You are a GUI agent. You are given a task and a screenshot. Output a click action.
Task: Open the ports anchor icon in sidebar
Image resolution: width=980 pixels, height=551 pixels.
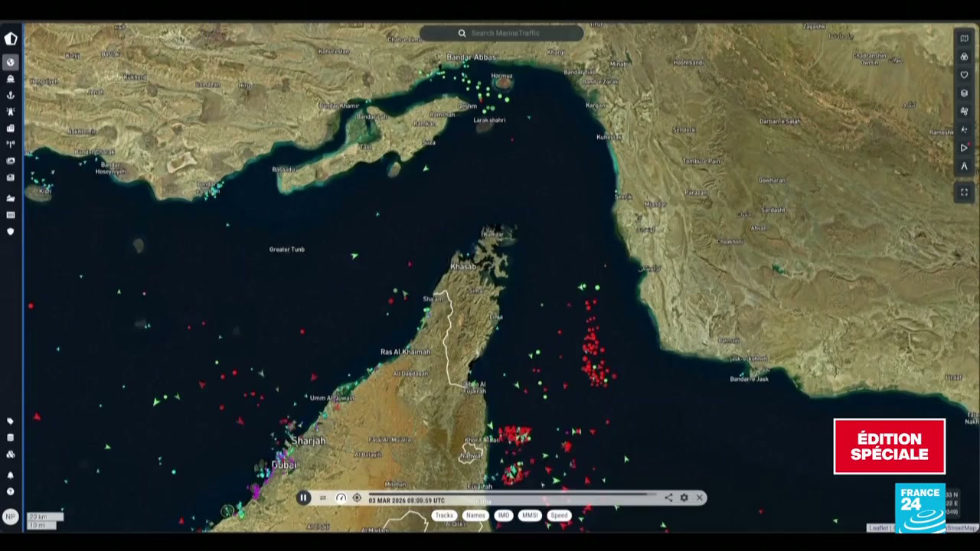pos(11,95)
